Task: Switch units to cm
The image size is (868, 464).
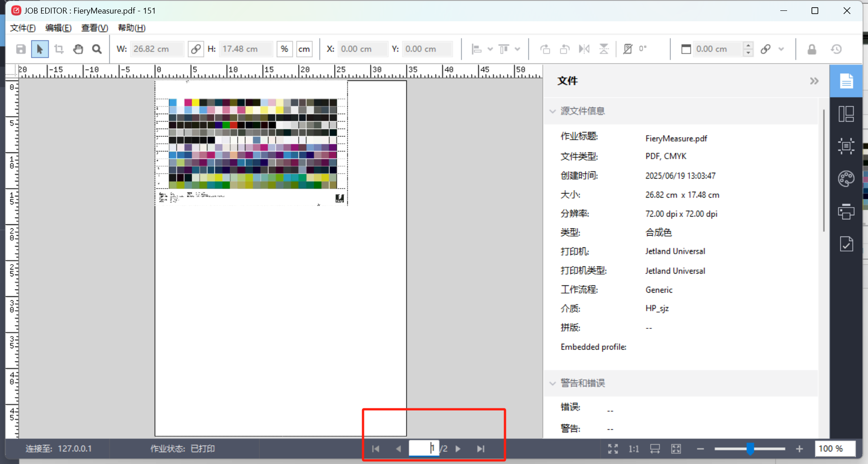Action: (x=304, y=49)
